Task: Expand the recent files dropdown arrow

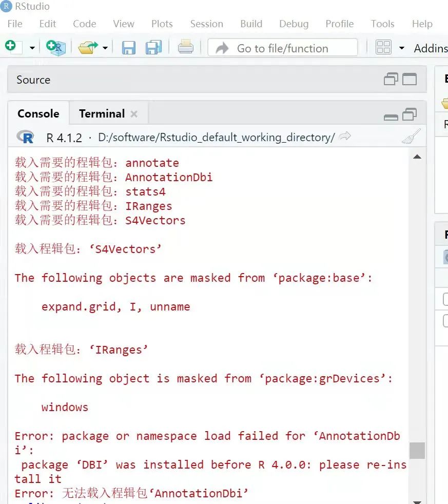Action: pyautogui.click(x=105, y=48)
